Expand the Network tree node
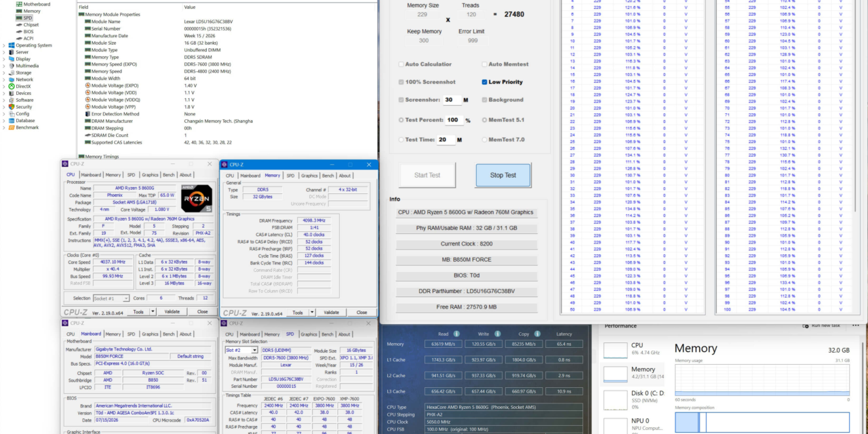Screen dimensions: 868x434 coord(4,79)
